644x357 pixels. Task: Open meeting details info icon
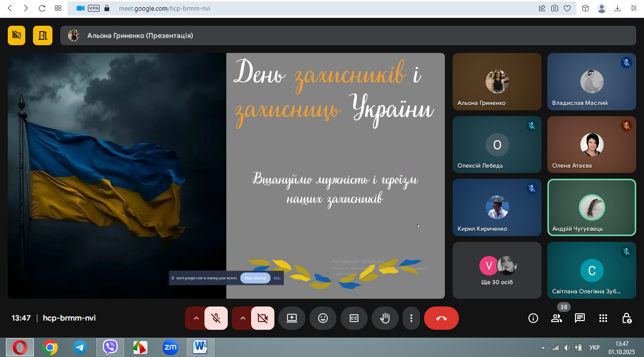533,318
